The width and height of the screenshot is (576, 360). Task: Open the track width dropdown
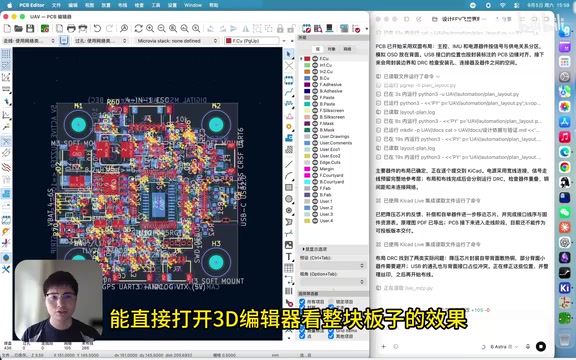[29, 41]
